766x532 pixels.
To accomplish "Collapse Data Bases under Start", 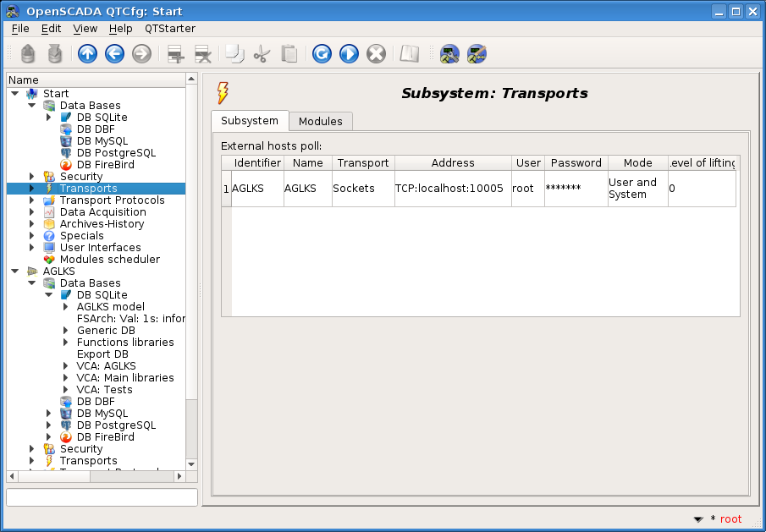I will coord(32,106).
